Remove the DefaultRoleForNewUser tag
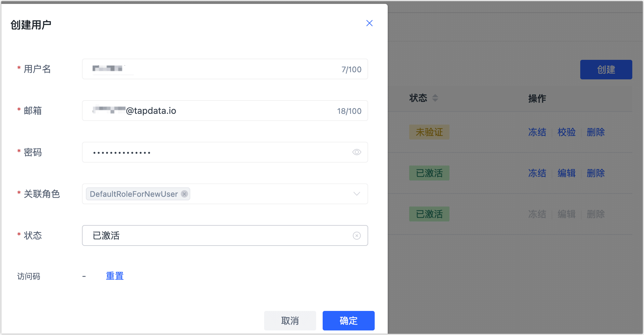This screenshot has height=335, width=644. [x=184, y=194]
